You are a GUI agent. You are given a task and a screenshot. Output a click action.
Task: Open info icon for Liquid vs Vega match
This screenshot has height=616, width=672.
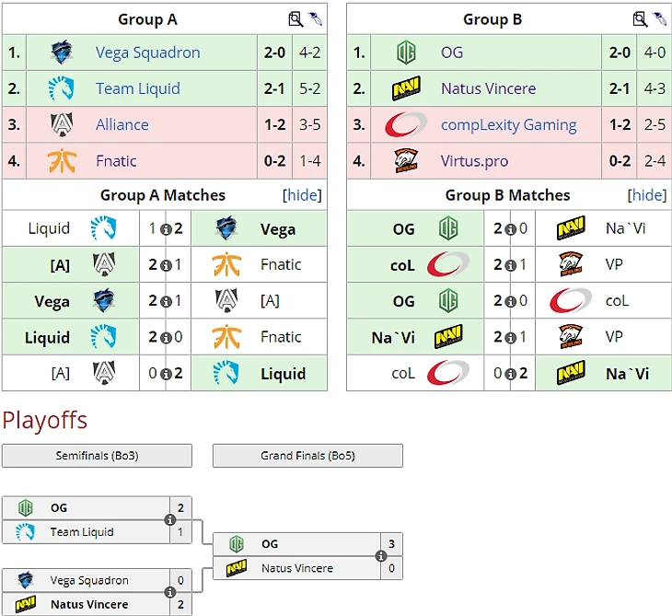click(165, 229)
